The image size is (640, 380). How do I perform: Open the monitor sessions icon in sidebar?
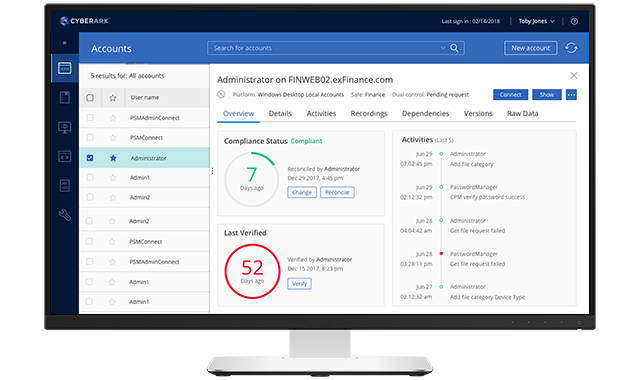click(x=64, y=127)
